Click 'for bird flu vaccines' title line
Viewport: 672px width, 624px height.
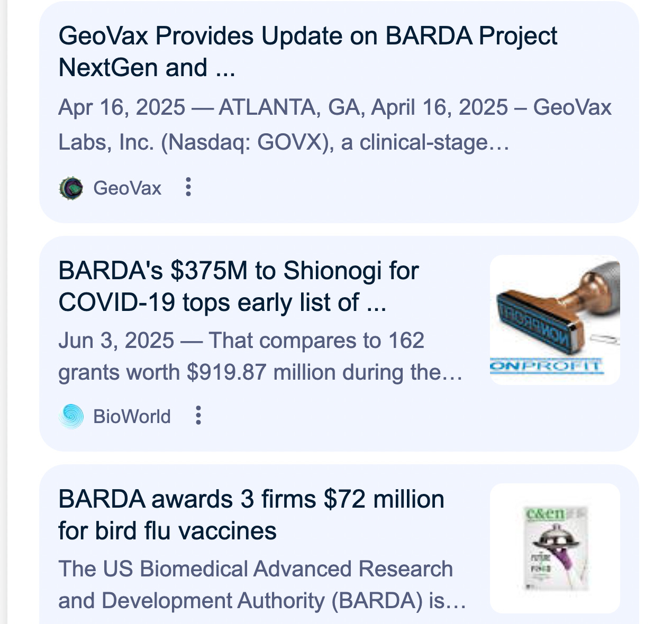click(167, 531)
